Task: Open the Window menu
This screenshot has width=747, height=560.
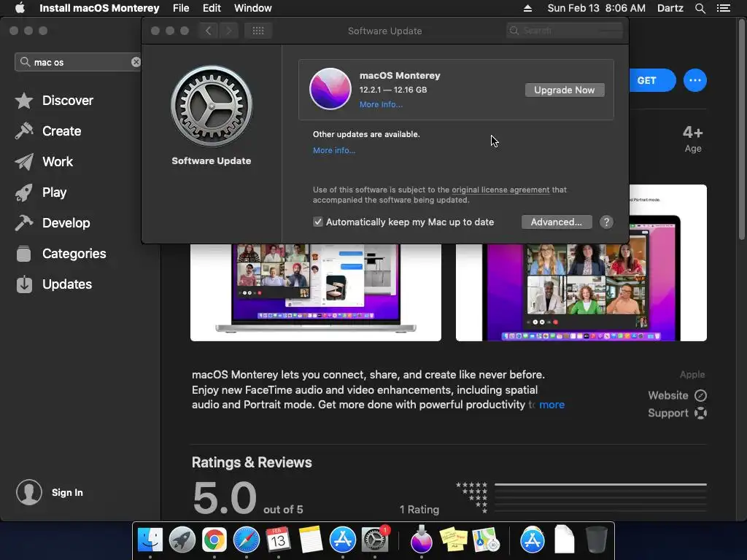Action: pos(253,8)
